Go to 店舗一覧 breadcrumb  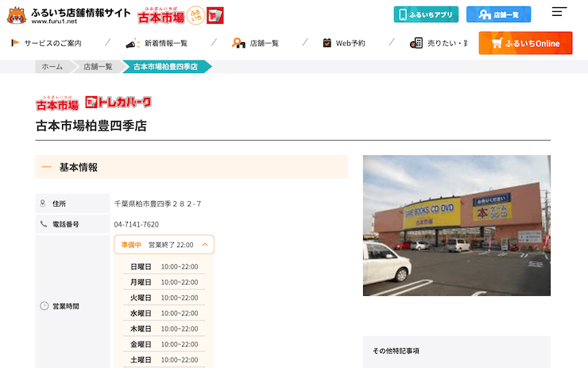click(98, 67)
